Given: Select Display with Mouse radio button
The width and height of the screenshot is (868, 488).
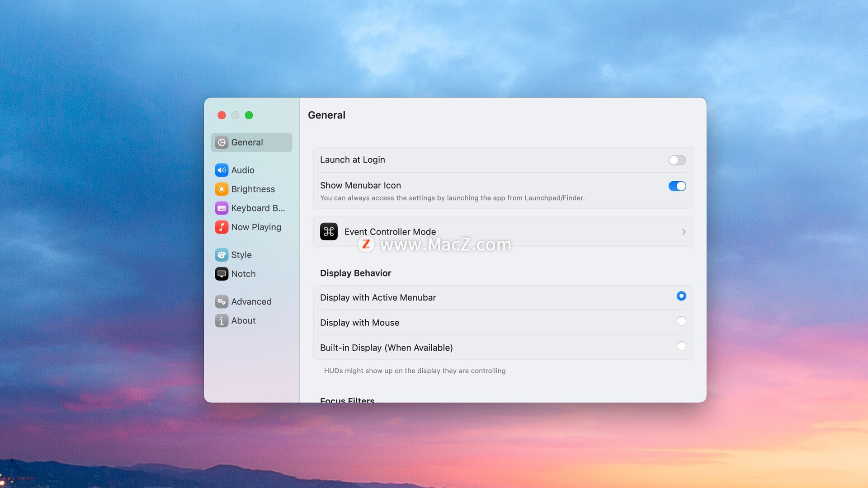Looking at the screenshot, I should [681, 321].
